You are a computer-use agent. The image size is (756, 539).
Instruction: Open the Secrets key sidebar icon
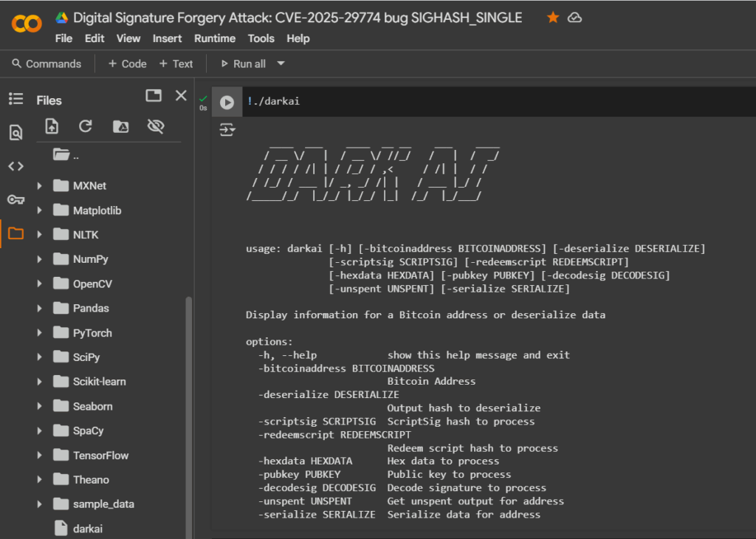pos(16,199)
